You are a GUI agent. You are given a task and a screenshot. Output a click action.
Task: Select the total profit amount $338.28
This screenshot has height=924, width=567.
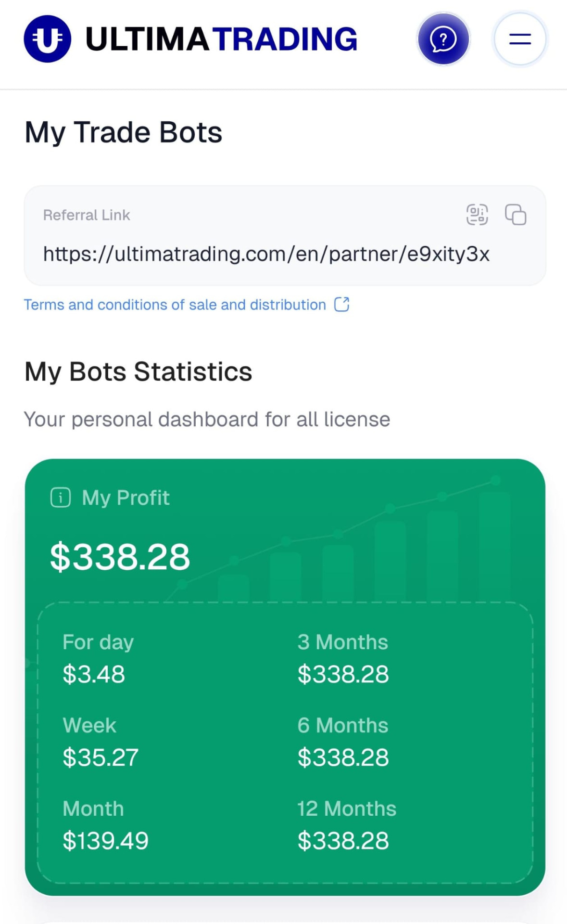point(120,557)
